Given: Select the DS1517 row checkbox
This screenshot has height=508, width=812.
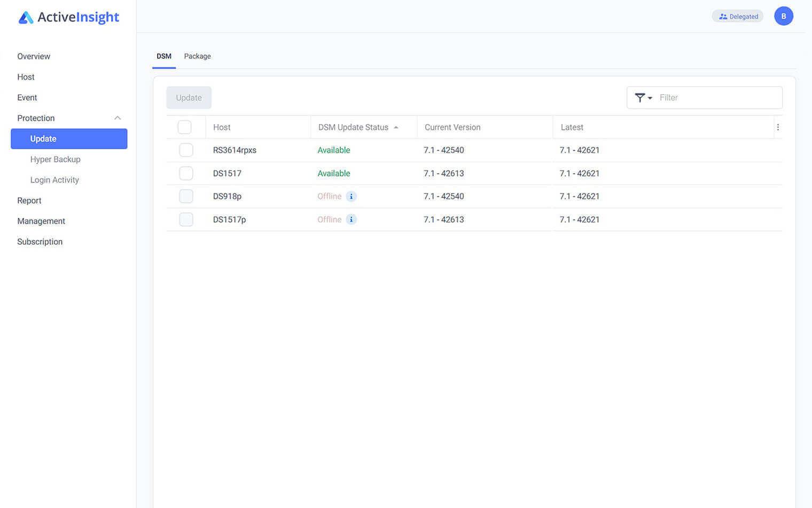Looking at the screenshot, I should pyautogui.click(x=186, y=173).
